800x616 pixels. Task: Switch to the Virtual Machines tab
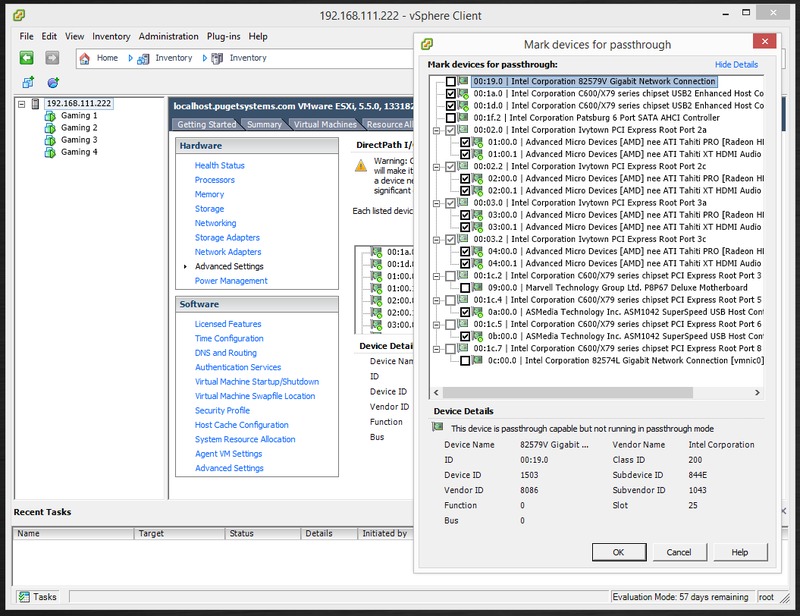[325, 125]
